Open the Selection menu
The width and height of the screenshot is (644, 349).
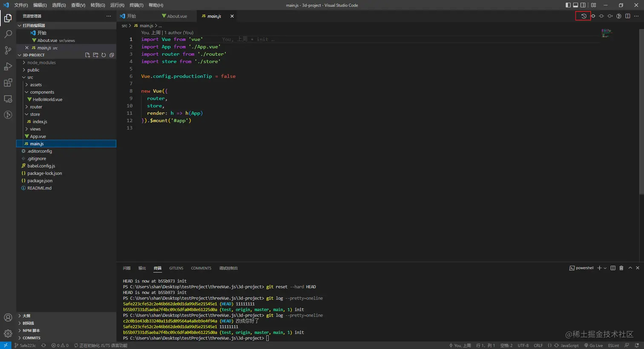pos(59,5)
